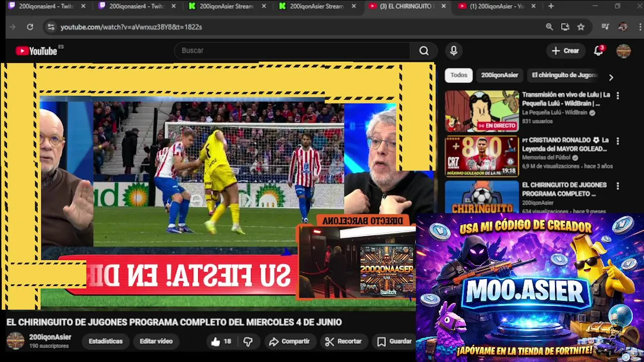Select the 200iqonAsier filter chip

(500, 75)
